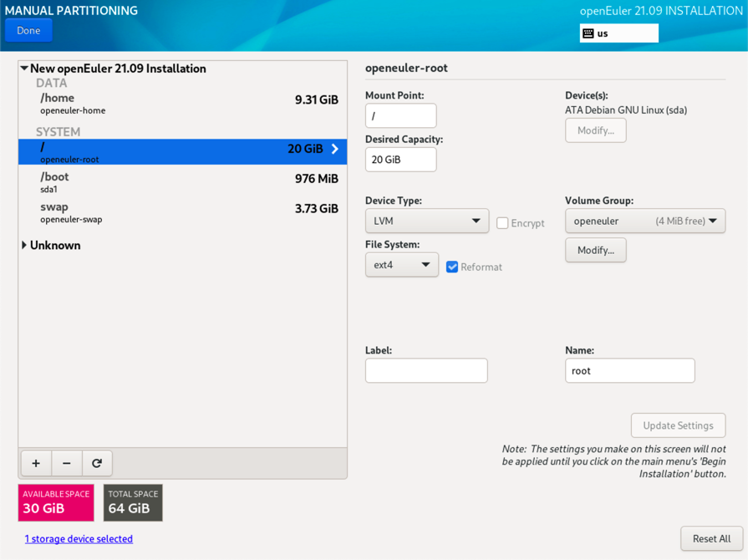Uncheck the Reformat checkbox
748x560 pixels.
coord(452,267)
